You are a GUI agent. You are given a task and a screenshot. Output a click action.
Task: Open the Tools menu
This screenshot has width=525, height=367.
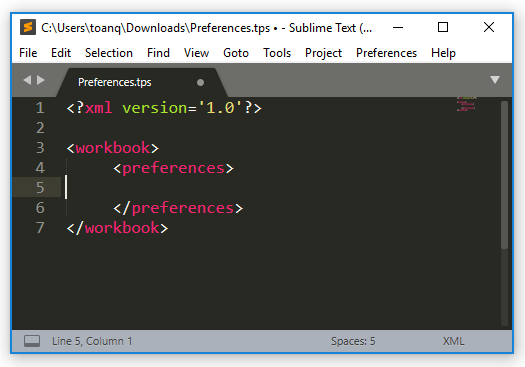pos(277,53)
